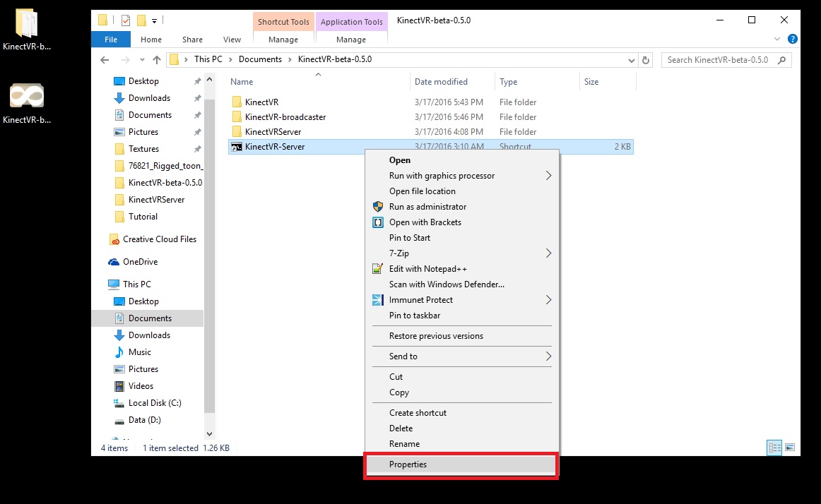Click the File ribbon tab
The image size is (821, 504).
pyautogui.click(x=111, y=40)
